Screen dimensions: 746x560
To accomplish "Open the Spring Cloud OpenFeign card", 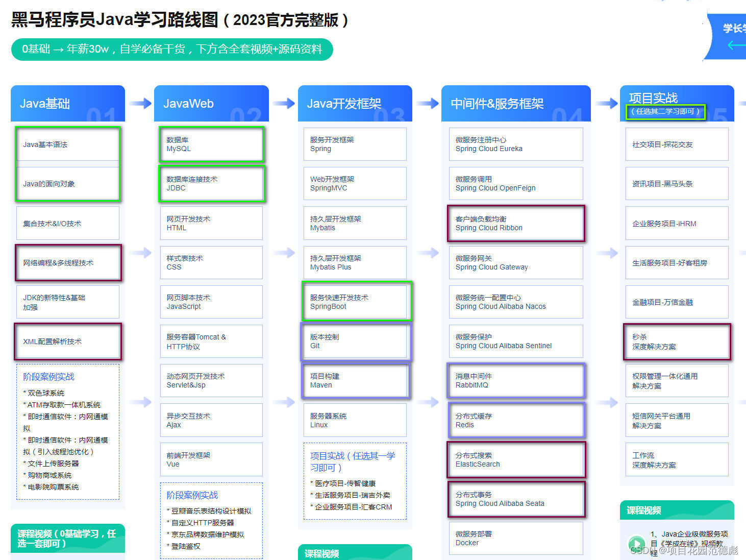I will [x=516, y=184].
